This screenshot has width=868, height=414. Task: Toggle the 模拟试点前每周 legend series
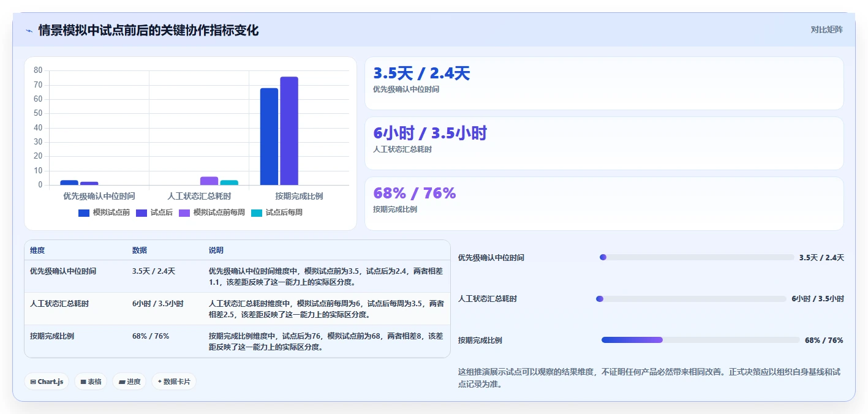coord(212,213)
